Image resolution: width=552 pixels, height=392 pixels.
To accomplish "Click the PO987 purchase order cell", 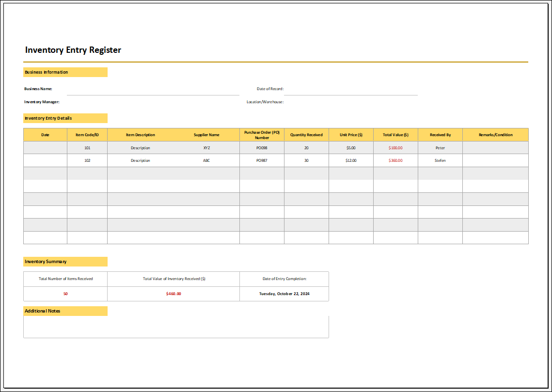I will pyautogui.click(x=262, y=160).
